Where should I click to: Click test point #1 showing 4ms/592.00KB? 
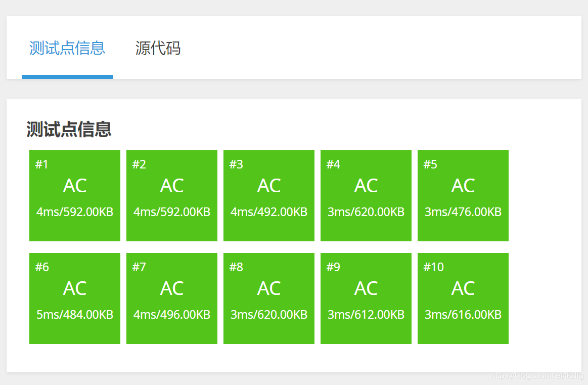tap(74, 195)
